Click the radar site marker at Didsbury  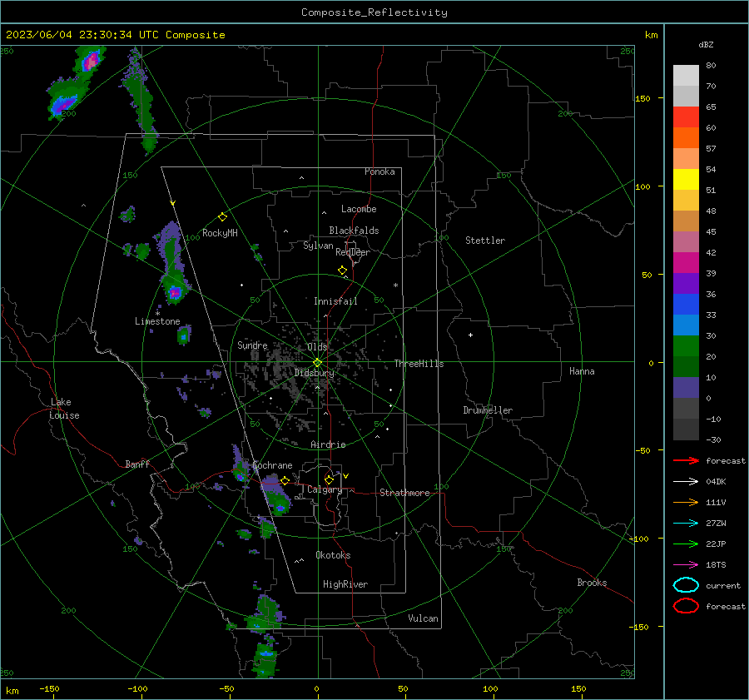coord(317,363)
